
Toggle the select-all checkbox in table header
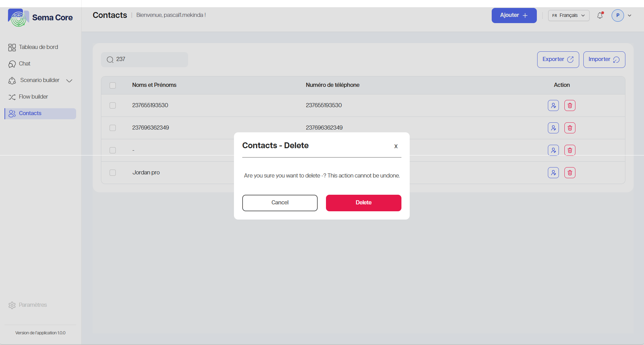click(113, 85)
